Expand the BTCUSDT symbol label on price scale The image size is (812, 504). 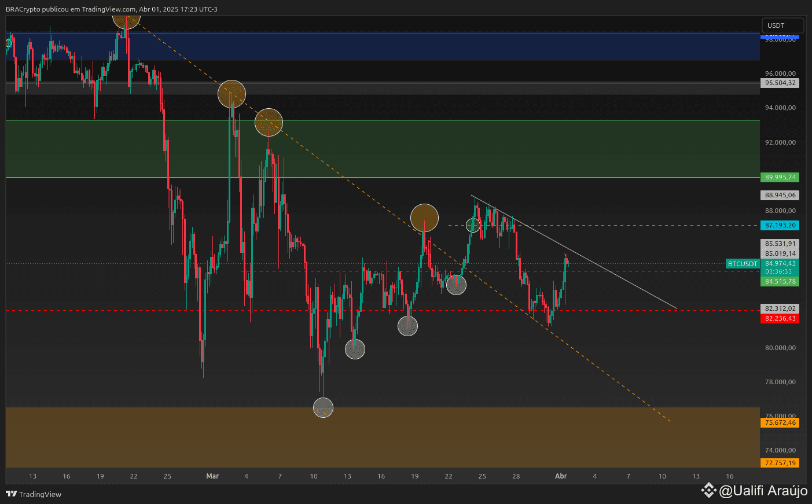pos(742,263)
